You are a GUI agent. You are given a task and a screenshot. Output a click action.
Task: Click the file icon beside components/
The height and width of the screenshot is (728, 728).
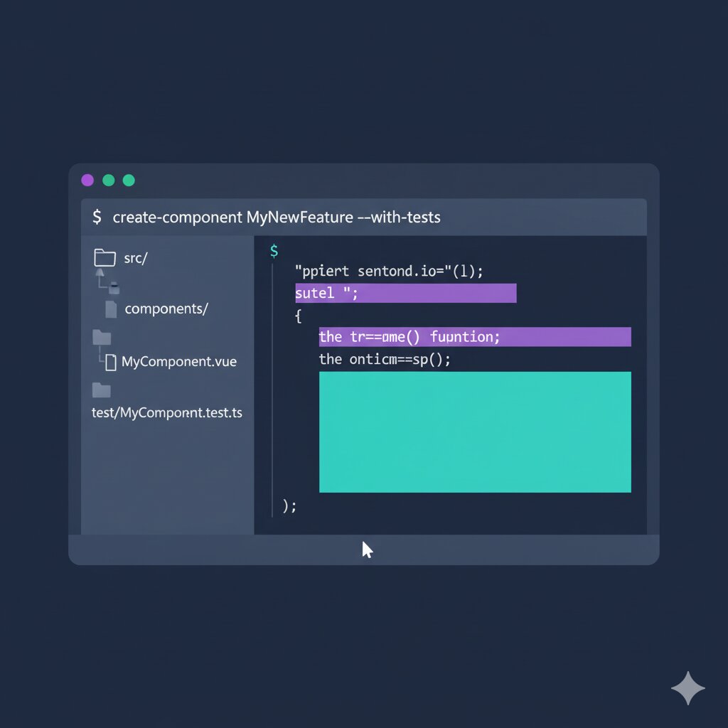point(110,309)
